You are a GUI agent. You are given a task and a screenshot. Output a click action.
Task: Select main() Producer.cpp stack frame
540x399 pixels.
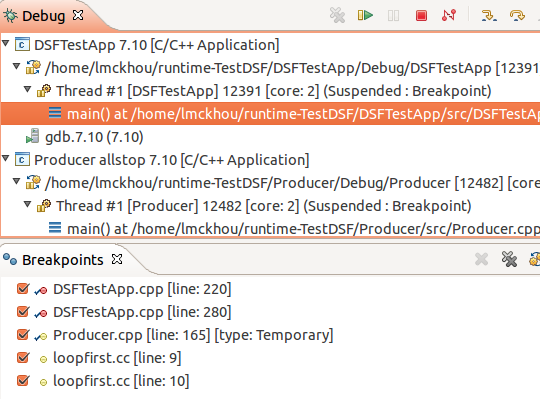[303, 229]
